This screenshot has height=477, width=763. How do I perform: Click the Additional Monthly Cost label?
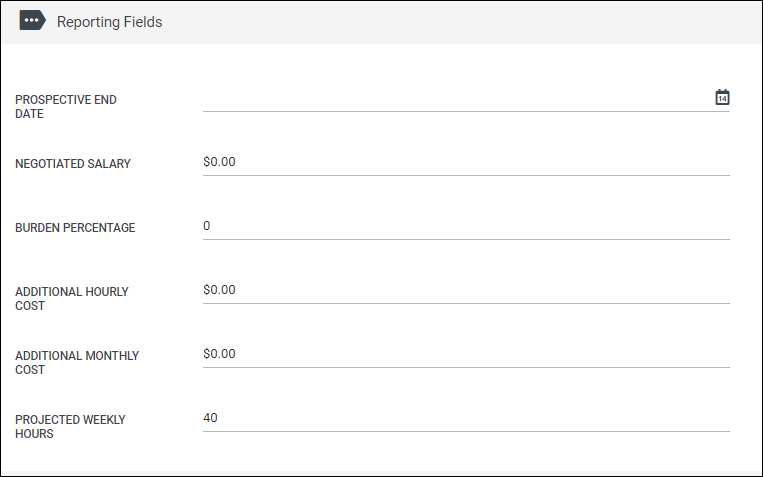pyautogui.click(x=77, y=363)
